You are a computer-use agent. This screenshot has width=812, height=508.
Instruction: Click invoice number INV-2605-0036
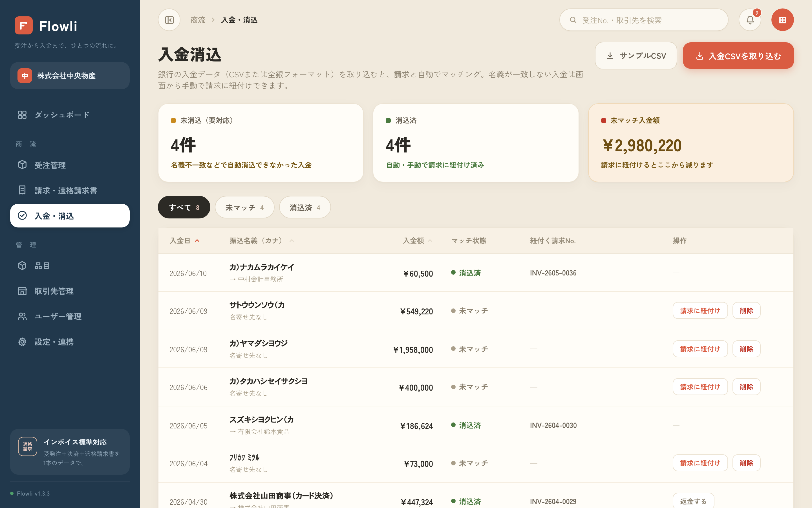pyautogui.click(x=553, y=273)
